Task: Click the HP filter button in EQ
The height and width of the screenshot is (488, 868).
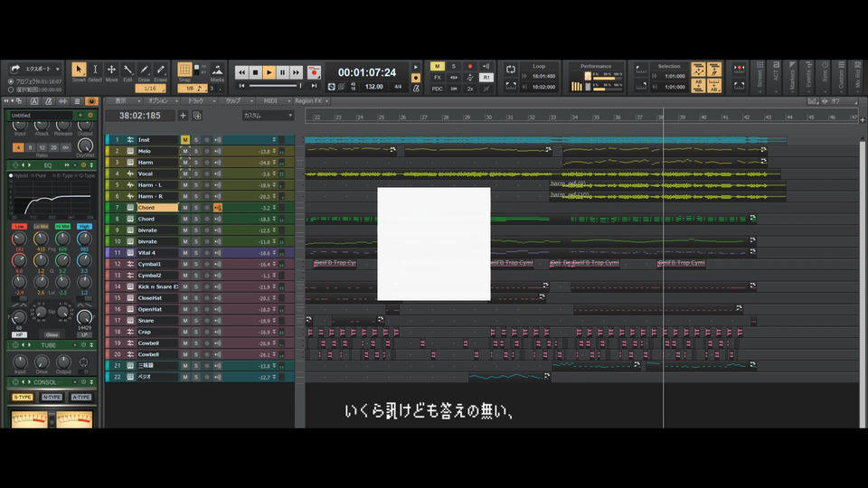Action: pyautogui.click(x=18, y=334)
